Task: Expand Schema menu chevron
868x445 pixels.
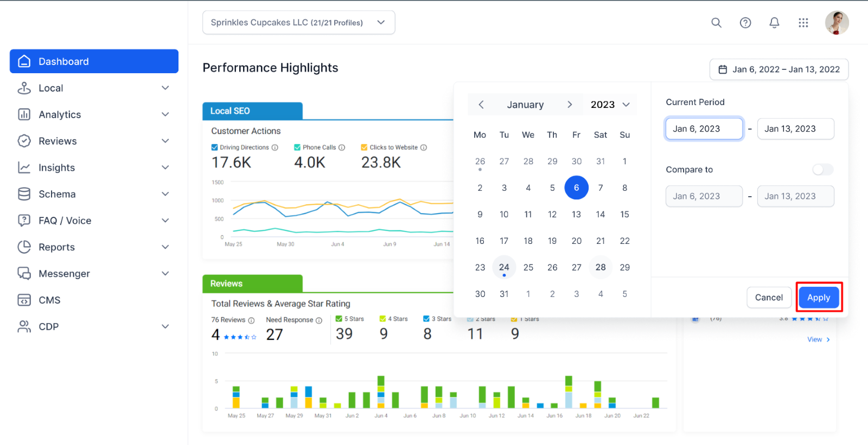Action: coord(165,194)
